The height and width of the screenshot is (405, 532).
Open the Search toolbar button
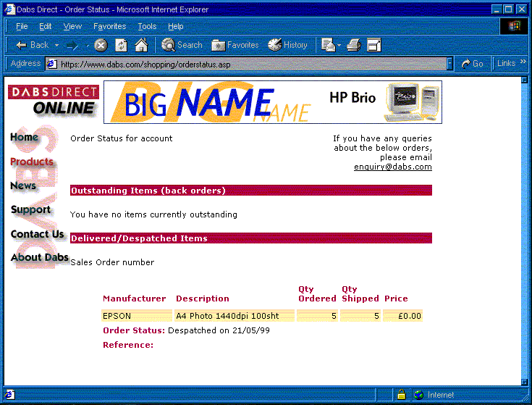tap(182, 45)
